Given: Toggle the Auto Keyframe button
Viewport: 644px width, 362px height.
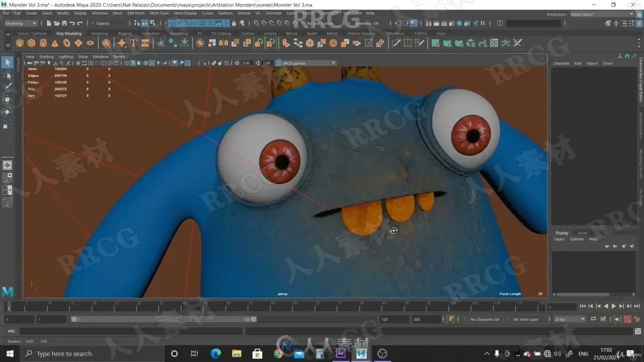Looking at the screenshot, I should point(627,319).
